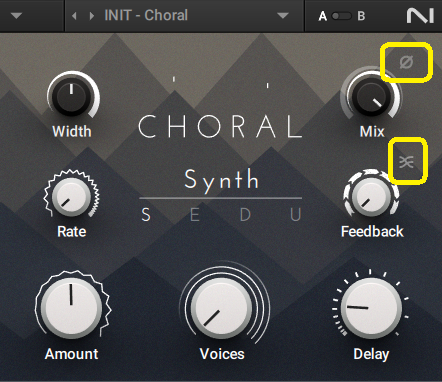442x382 pixels.
Task: Click the Rate knob
Action: coord(71,196)
